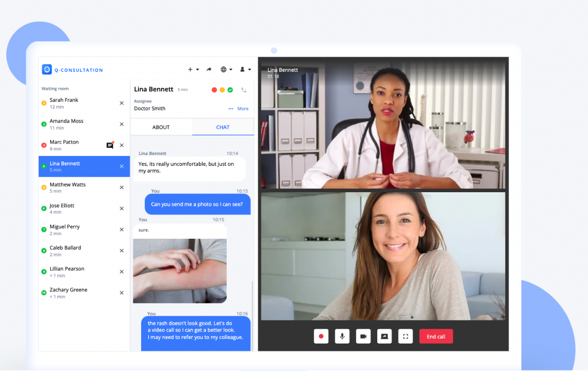Select Jose Elliott in waiting room
588x371 pixels.
click(84, 209)
